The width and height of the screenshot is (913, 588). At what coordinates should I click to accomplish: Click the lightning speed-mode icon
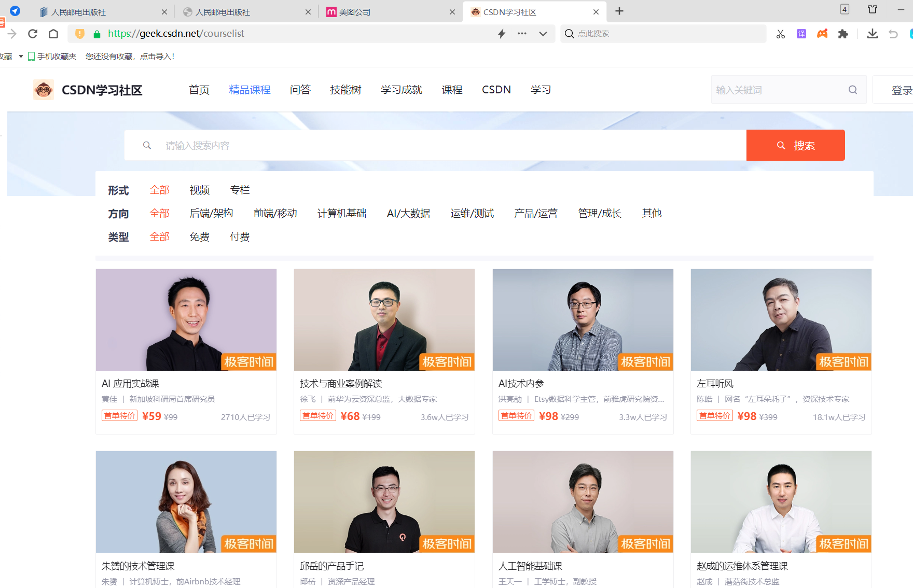[502, 34]
